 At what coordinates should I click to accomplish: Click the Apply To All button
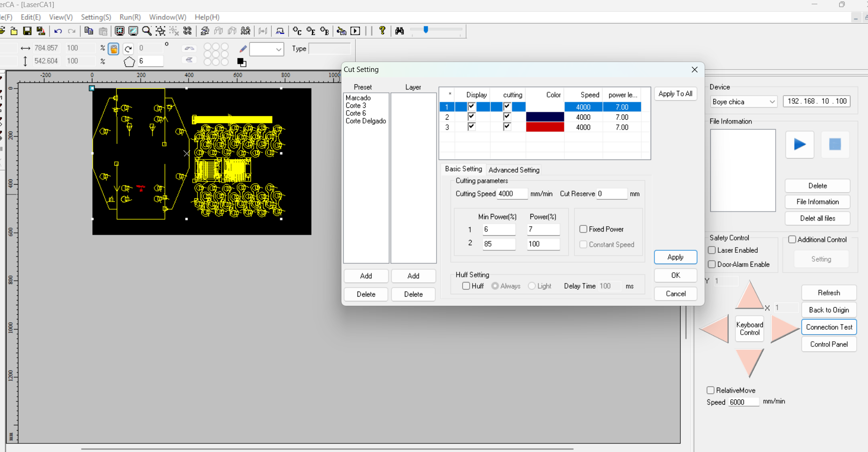[x=675, y=94]
